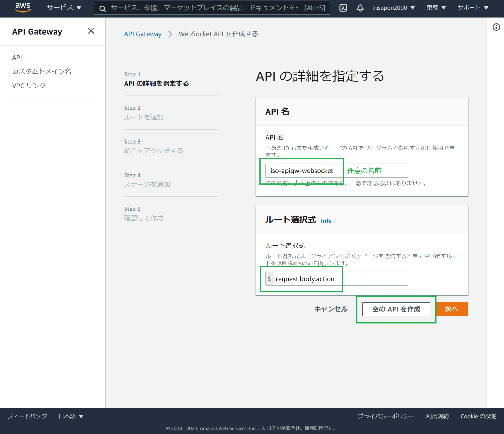Navigate to VPC リンク
The image size is (504, 434).
coord(29,85)
